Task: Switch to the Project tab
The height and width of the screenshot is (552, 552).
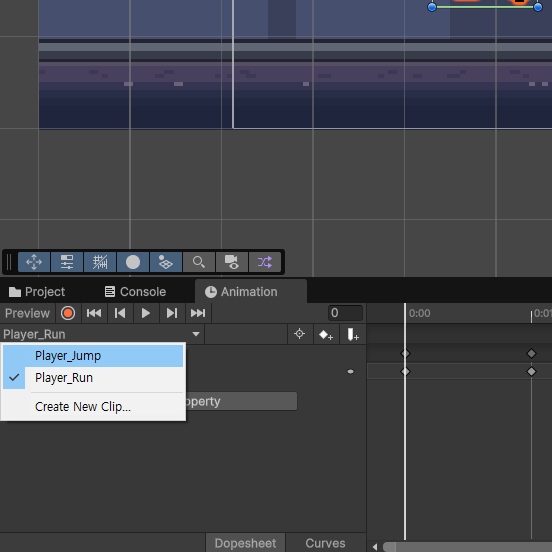Action: (37, 291)
